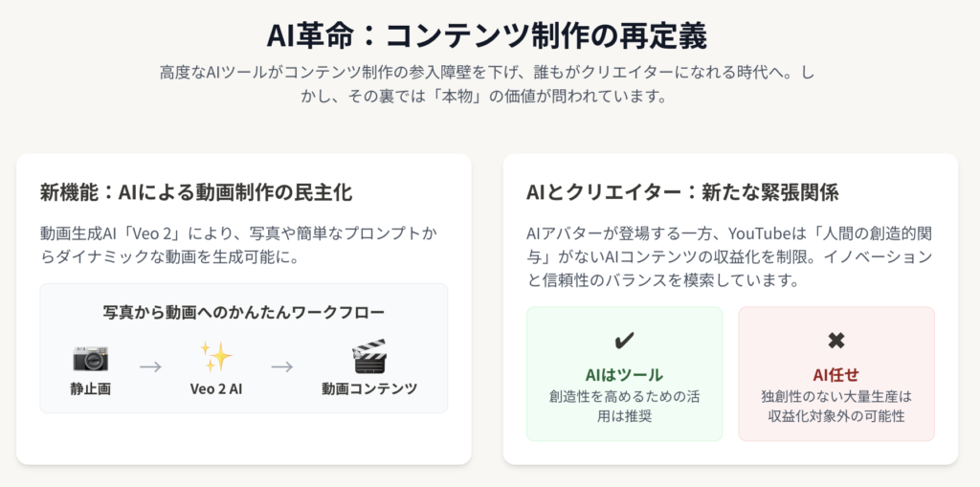Viewport: 980px width, 487px height.
Task: Click the 写真から動画へのかんたんワークフロー title
Action: (x=244, y=311)
